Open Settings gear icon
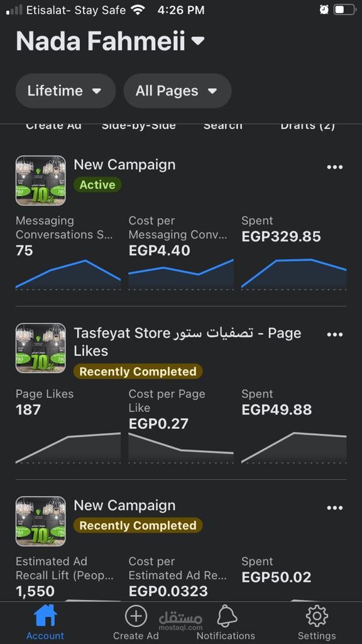 coord(317,616)
